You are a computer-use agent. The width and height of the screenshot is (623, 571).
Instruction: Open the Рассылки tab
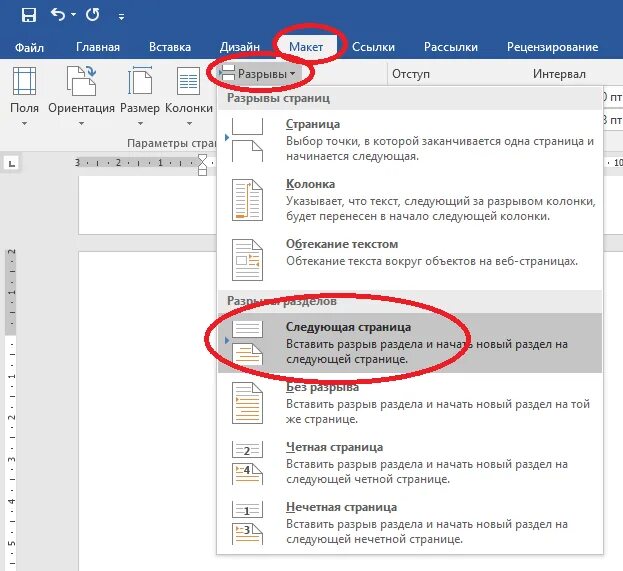(451, 47)
